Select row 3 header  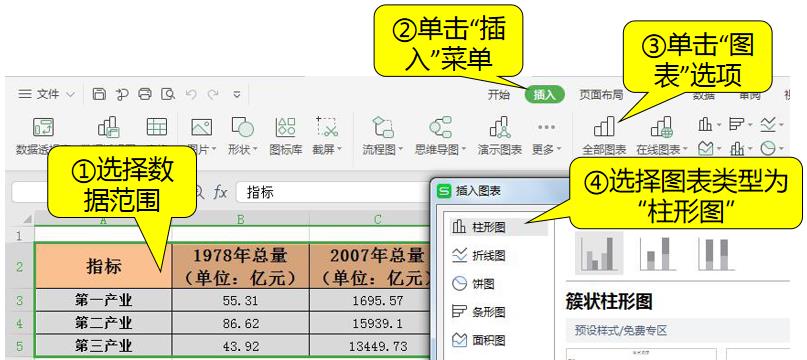point(20,300)
